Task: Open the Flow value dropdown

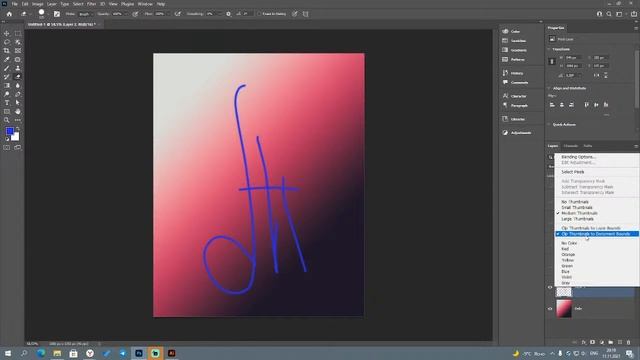Action: 168,14
